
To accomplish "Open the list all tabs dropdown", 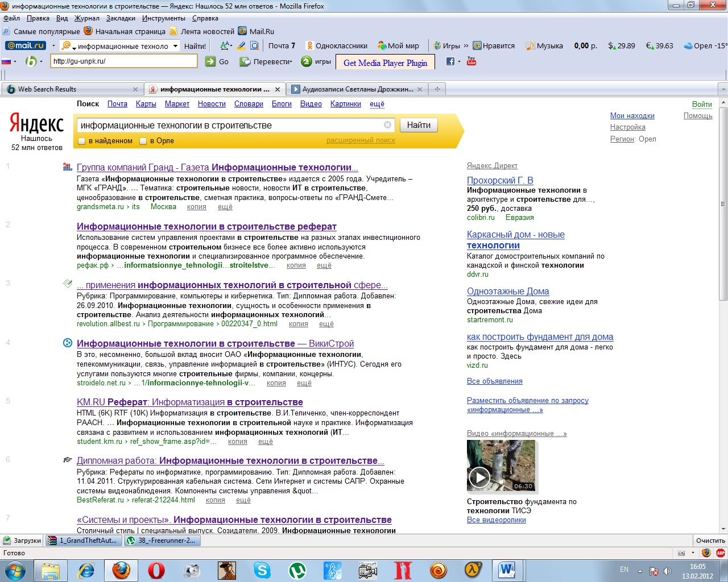I will click(x=723, y=89).
